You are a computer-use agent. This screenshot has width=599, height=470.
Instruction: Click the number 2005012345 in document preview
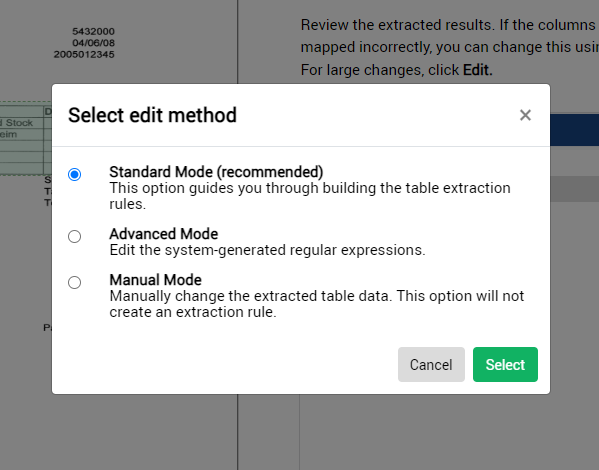tap(84, 54)
